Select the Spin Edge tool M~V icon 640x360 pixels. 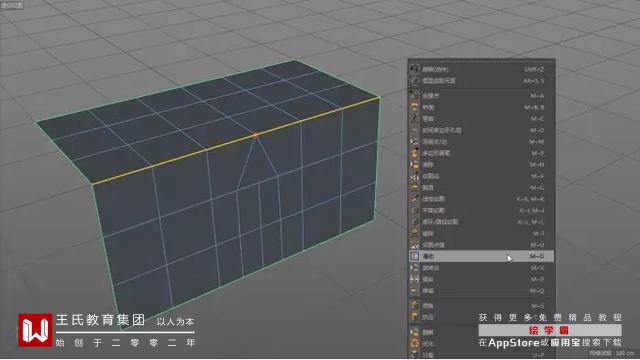[x=415, y=268]
